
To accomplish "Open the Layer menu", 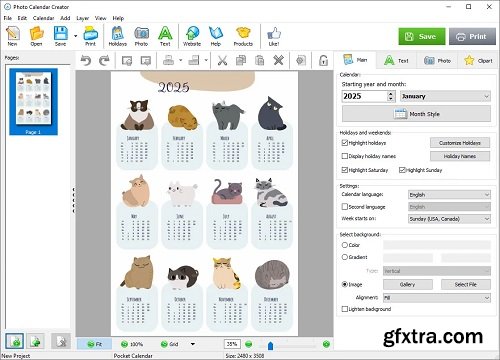I will (82, 18).
